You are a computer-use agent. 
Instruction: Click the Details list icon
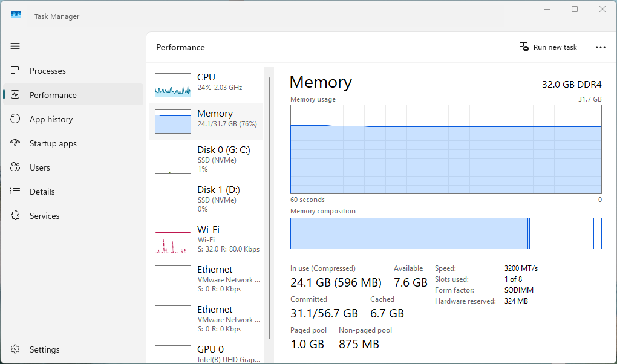pos(15,191)
